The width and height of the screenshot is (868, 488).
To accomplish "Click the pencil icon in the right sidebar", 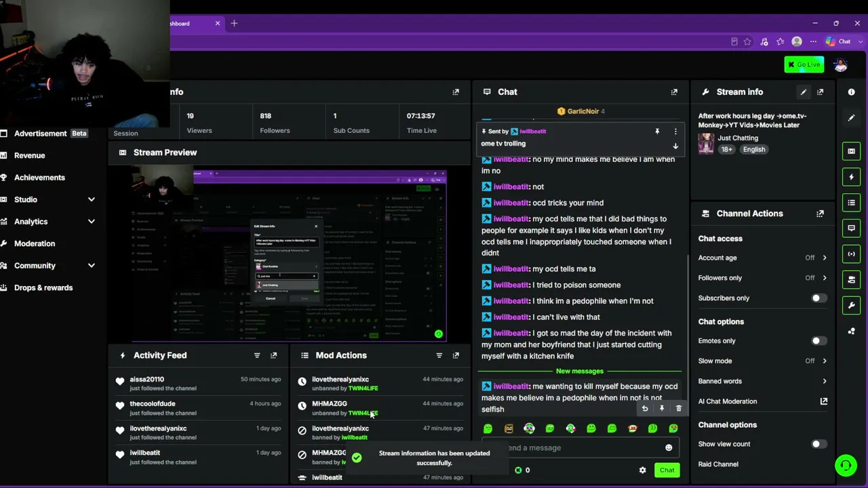I will pos(851,118).
